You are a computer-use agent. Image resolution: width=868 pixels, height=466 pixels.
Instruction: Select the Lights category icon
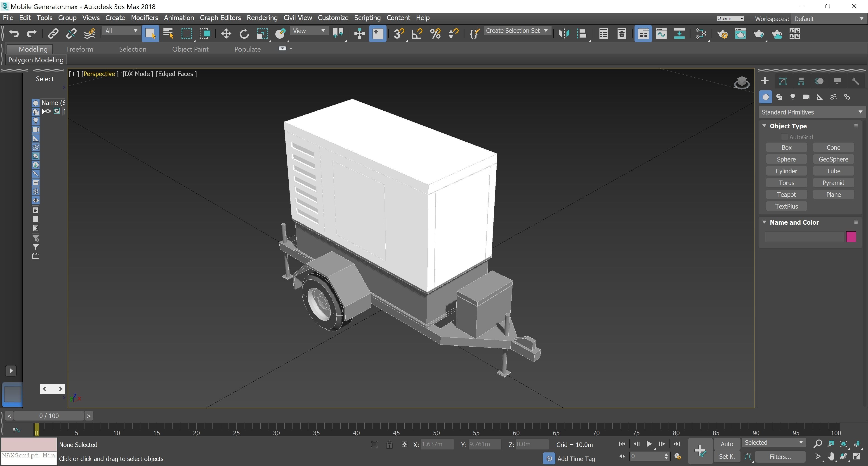click(793, 97)
